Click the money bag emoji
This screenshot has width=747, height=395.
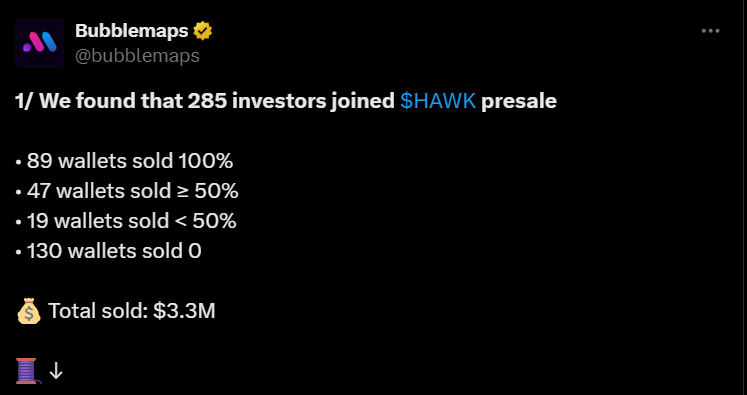[x=29, y=311]
